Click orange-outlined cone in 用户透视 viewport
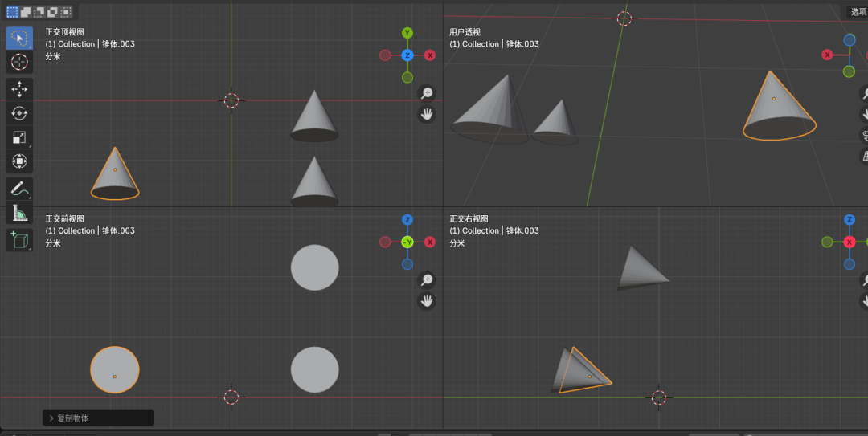 click(778, 106)
